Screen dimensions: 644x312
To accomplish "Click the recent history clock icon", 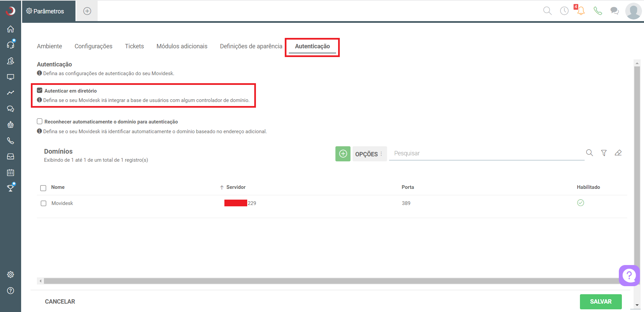I will [x=564, y=11].
